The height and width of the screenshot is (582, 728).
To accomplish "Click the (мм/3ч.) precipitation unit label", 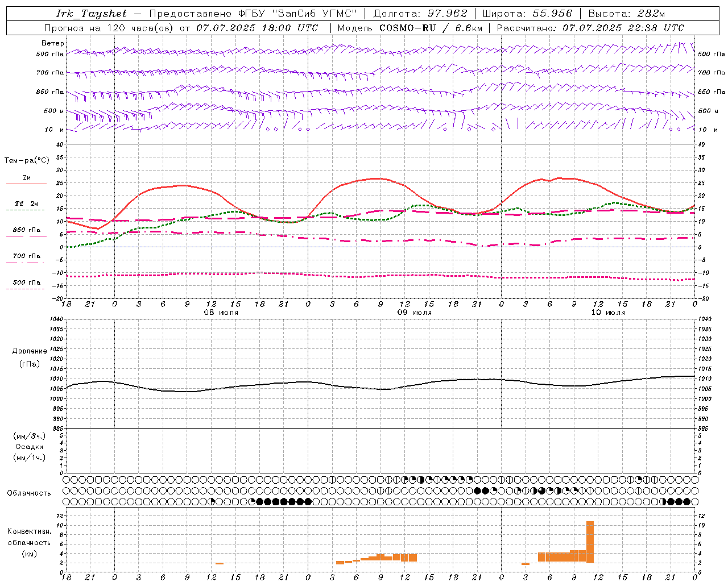I will (30, 436).
